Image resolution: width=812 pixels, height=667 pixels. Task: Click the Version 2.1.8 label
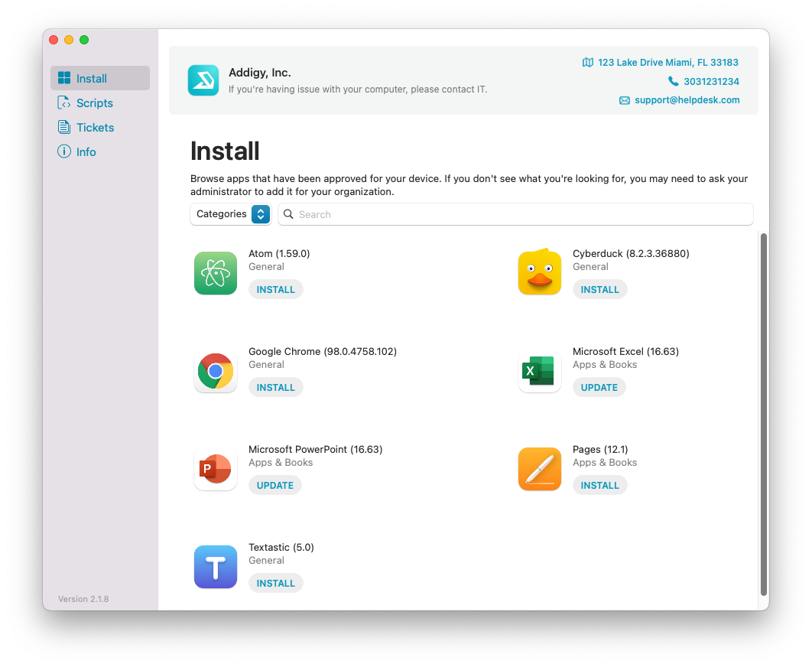tap(83, 599)
